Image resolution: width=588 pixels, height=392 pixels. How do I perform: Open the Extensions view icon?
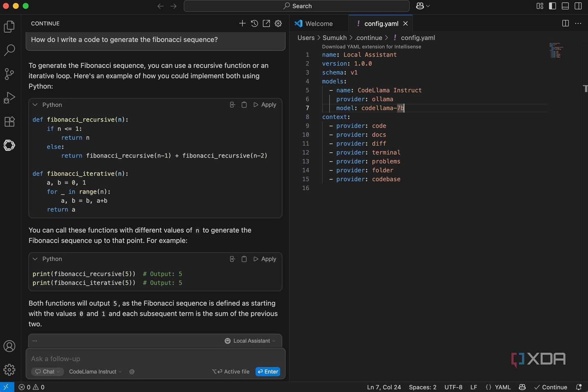(x=9, y=122)
